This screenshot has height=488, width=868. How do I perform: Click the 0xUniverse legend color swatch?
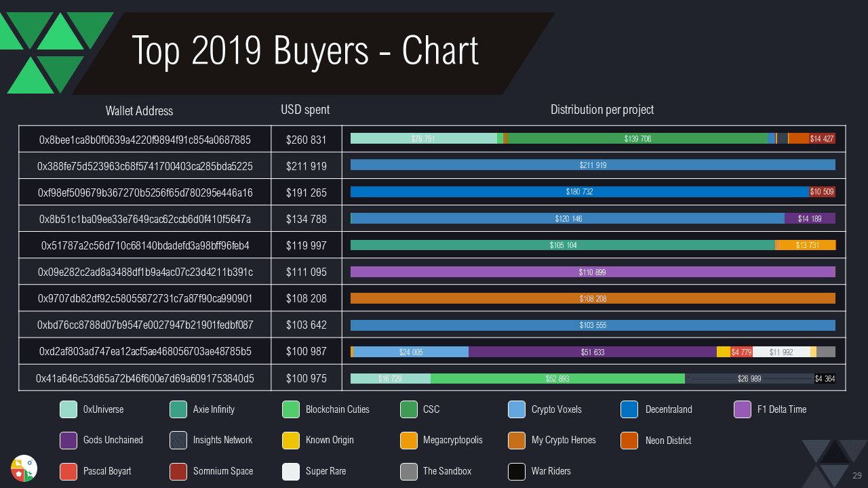click(68, 409)
